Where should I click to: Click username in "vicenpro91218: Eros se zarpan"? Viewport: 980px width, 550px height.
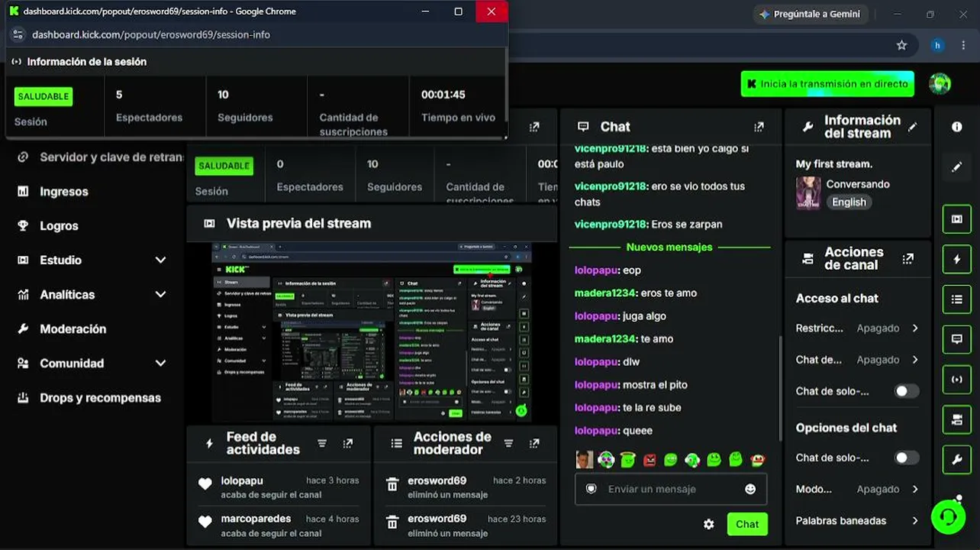[x=611, y=225]
